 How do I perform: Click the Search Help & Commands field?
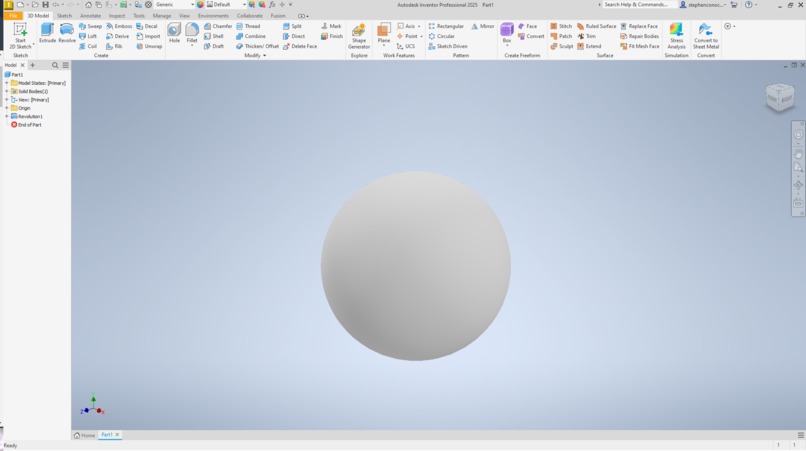tap(637, 5)
